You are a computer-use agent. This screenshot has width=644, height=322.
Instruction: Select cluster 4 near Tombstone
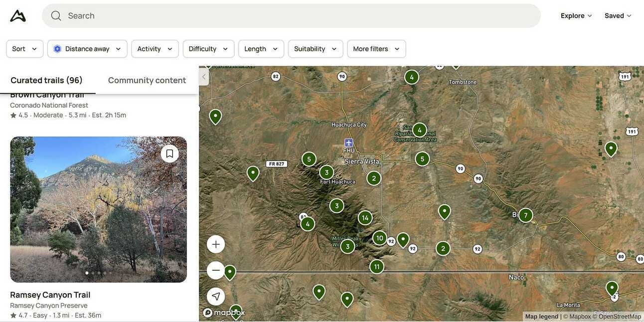(412, 77)
